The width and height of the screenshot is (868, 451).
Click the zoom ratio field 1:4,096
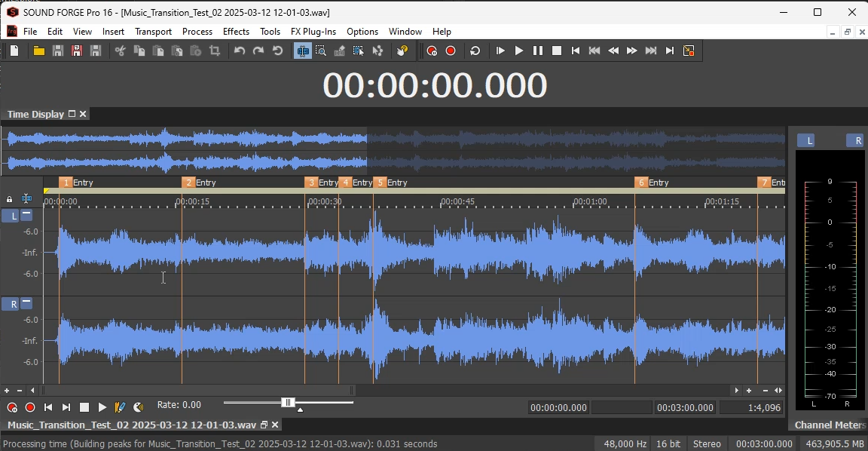[x=752, y=408]
